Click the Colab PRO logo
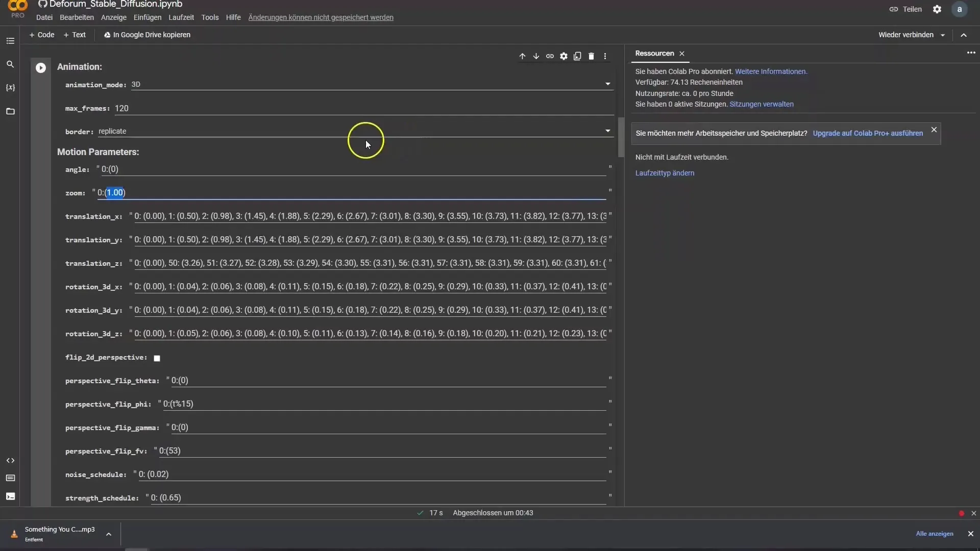This screenshot has height=551, width=980. tap(18, 9)
